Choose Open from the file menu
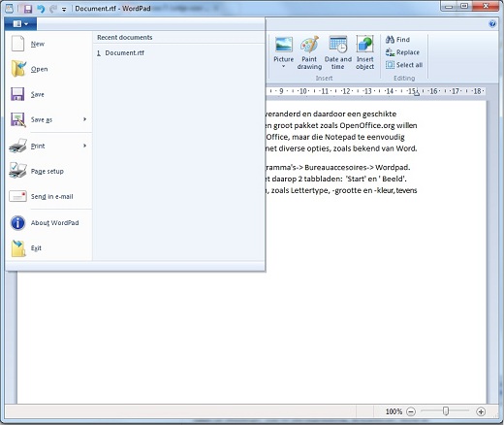Viewport: 504px width, 425px height. [48, 69]
